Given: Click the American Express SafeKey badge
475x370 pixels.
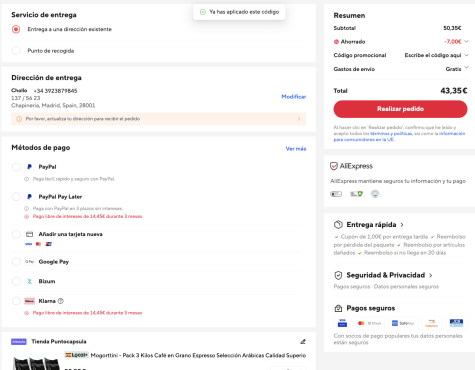Looking at the screenshot, I should click(403, 323).
